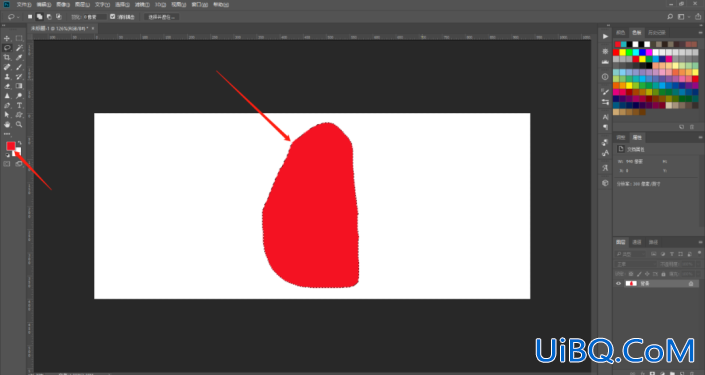Toggle lock all icon in Layers lock row
Viewport: 705px width, 375px height.
[663, 274]
